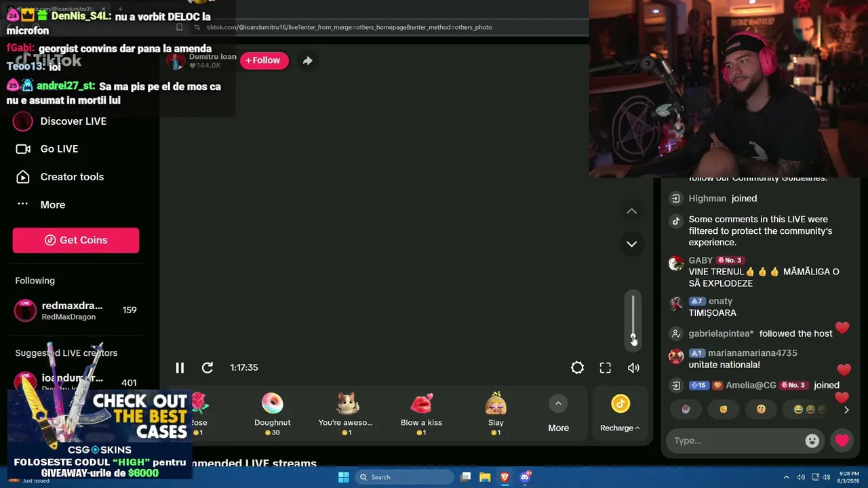
Task: Share the live stream via arrow icon
Action: 307,60
